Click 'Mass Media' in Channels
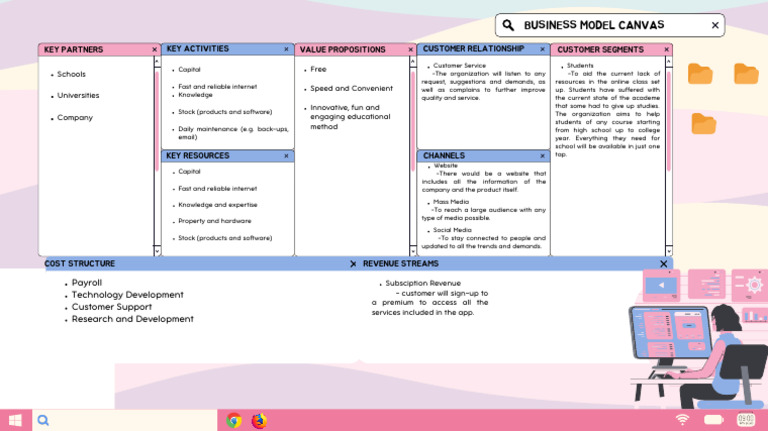The width and height of the screenshot is (768, 431). click(x=451, y=202)
